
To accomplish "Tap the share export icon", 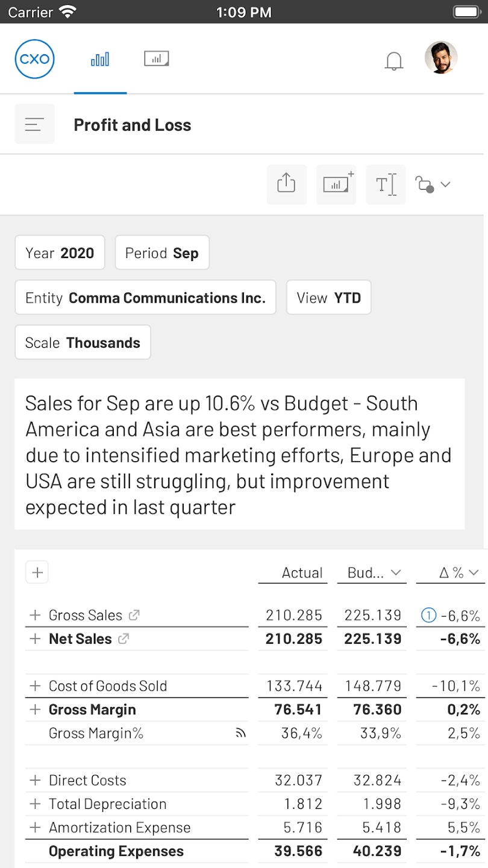I will click(286, 184).
